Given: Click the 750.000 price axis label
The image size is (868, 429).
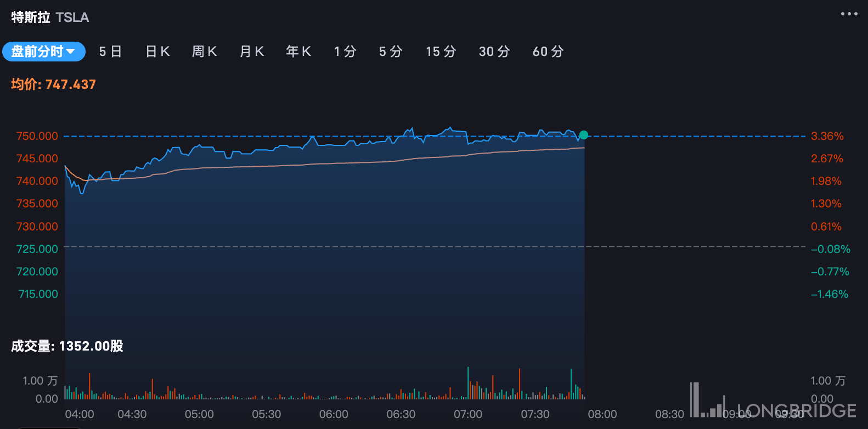Looking at the screenshot, I should 37,136.
